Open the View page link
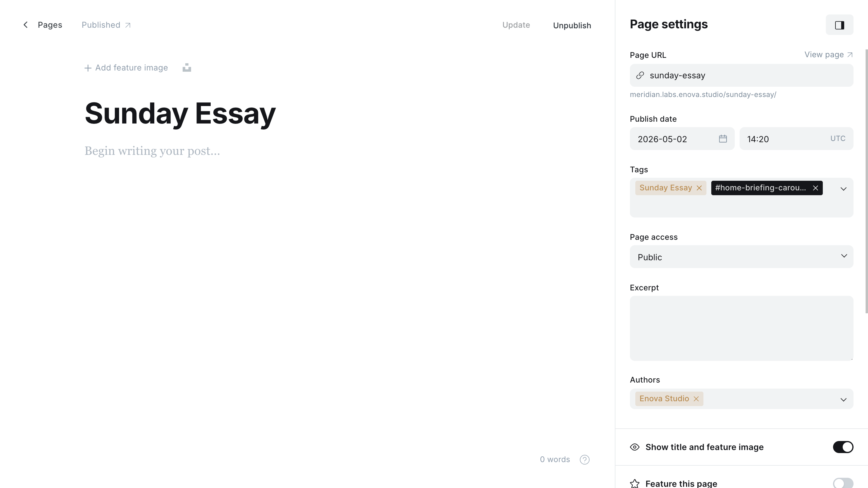868x488 pixels. tap(829, 55)
